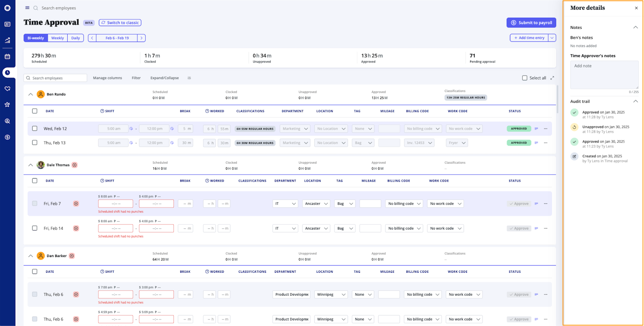Check the Wed, Feb 12 row checkbox
This screenshot has height=326, width=644.
coord(35,129)
